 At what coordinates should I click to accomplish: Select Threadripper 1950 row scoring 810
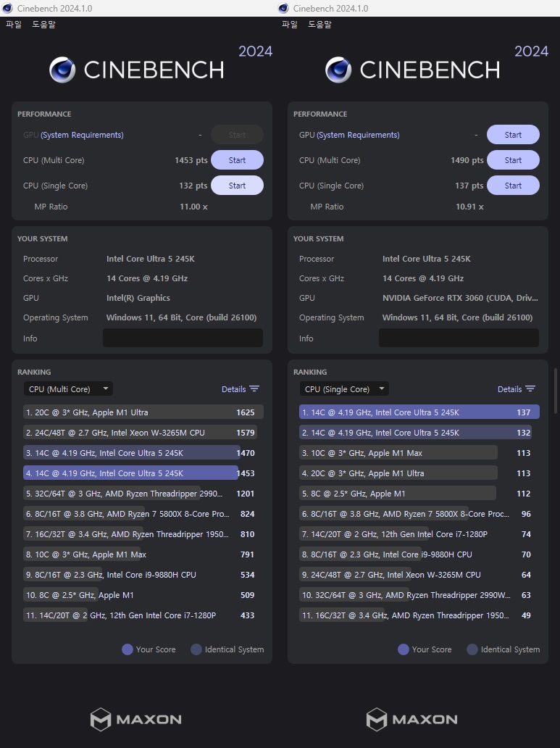coord(143,534)
